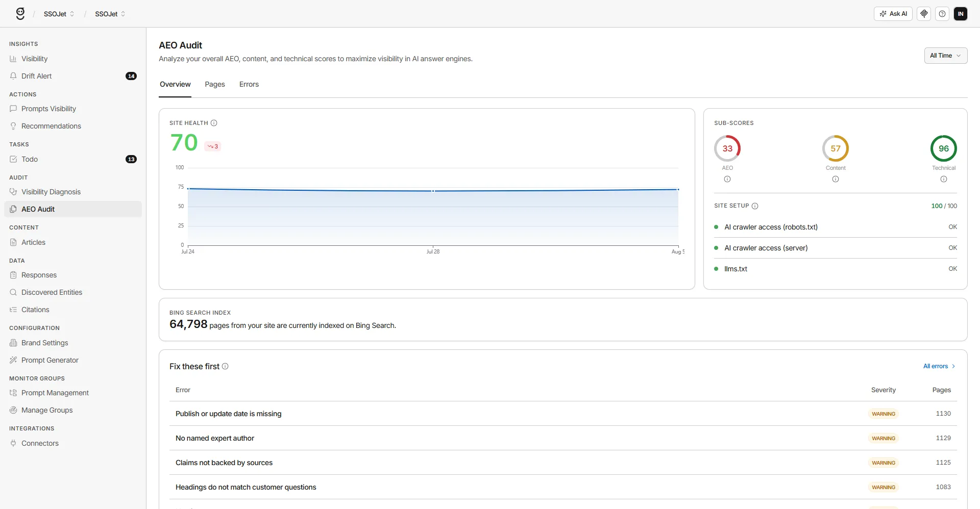Click the Manage Groups target icon
Image resolution: width=980 pixels, height=509 pixels.
click(x=13, y=410)
